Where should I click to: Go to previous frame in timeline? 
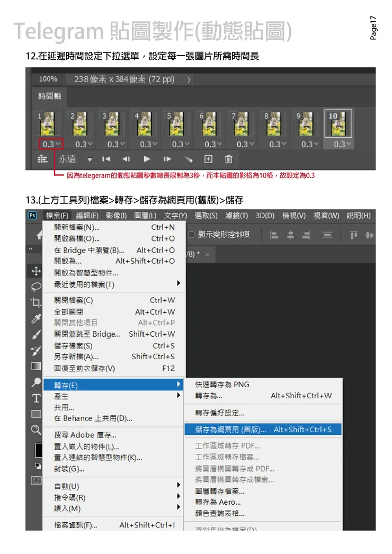pos(126,159)
